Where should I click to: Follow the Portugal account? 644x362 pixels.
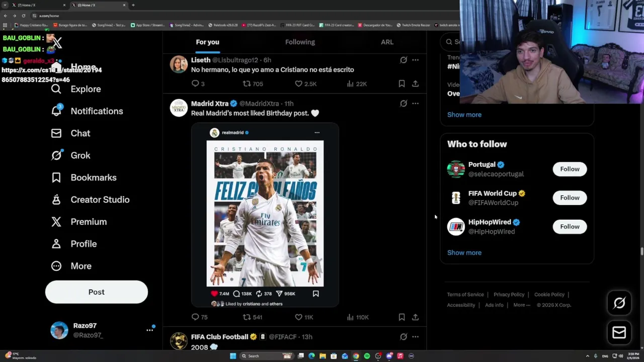[570, 169]
